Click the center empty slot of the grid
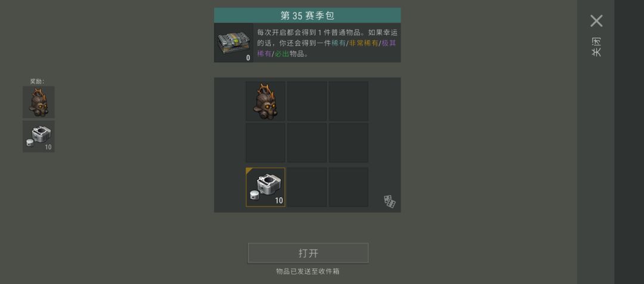This screenshot has width=644, height=284. point(307,143)
